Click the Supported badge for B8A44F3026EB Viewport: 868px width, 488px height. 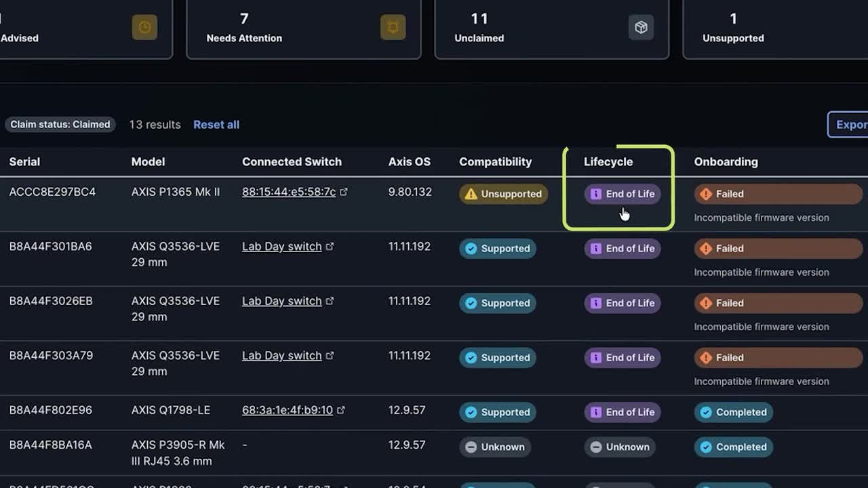pos(498,303)
